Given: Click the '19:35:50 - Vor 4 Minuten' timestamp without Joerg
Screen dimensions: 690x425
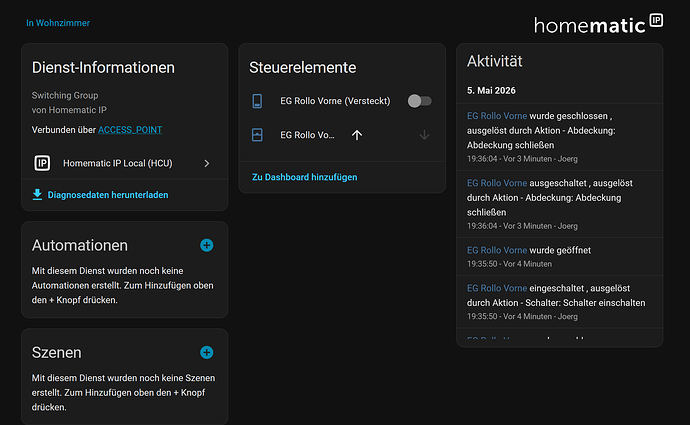Looking at the screenshot, I should click(509, 264).
